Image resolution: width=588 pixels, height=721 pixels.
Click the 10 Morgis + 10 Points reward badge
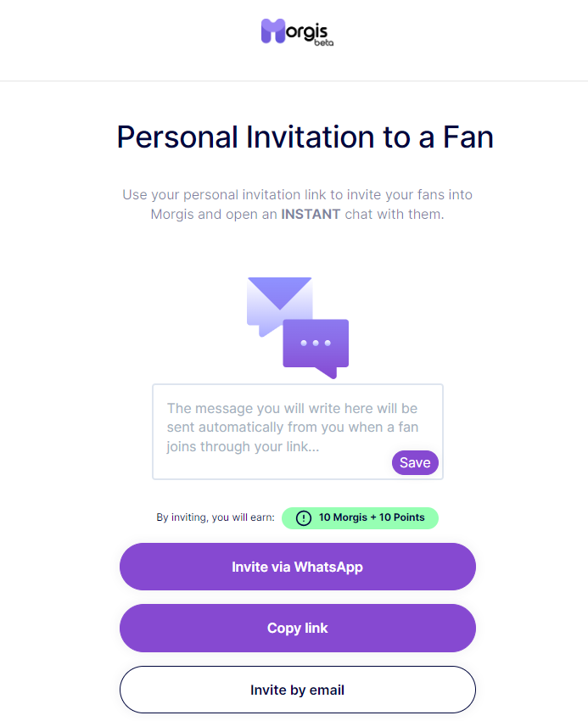point(360,518)
